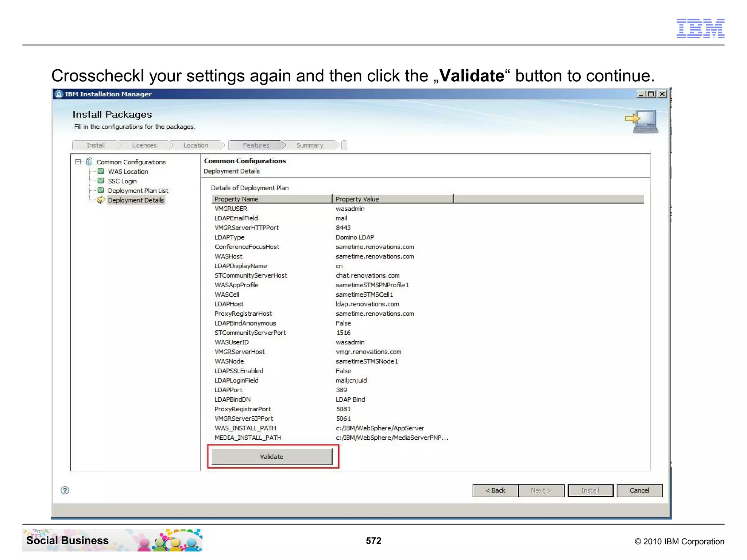Select the WASHost property row
Screen dimensions: 747x560
(427, 256)
